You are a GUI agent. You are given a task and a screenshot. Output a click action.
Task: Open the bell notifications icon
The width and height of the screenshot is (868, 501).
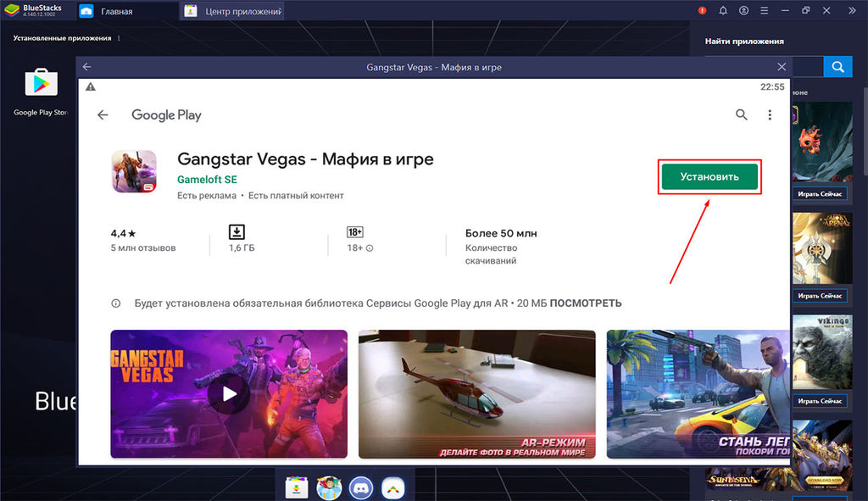[723, 10]
